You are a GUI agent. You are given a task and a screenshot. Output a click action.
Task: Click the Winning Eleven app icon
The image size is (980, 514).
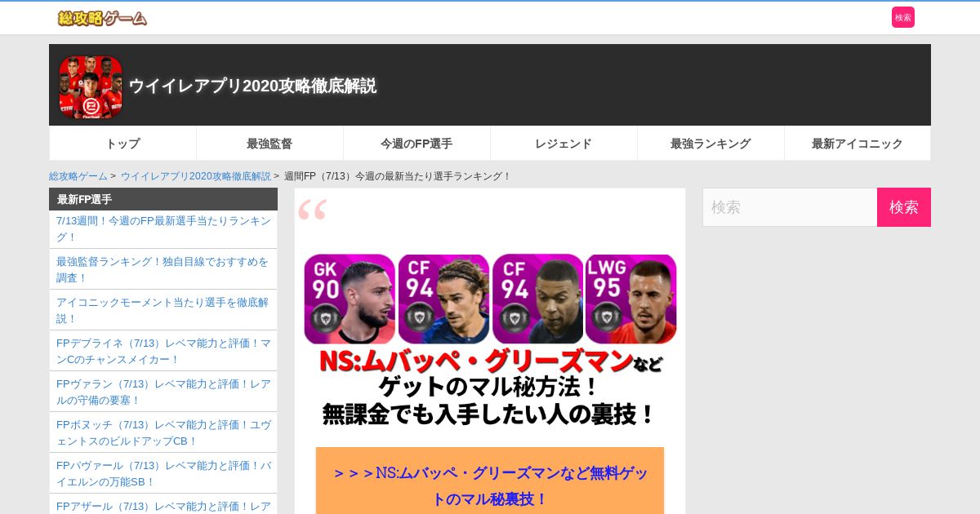[91, 87]
